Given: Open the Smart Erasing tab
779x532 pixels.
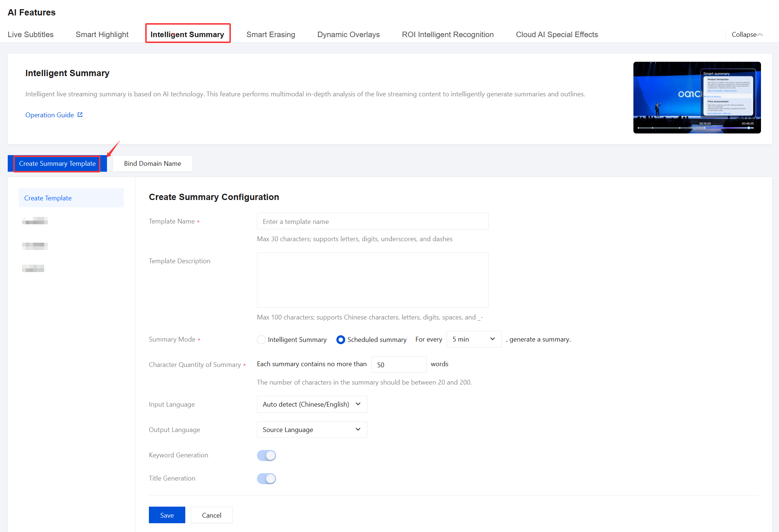Looking at the screenshot, I should [271, 35].
